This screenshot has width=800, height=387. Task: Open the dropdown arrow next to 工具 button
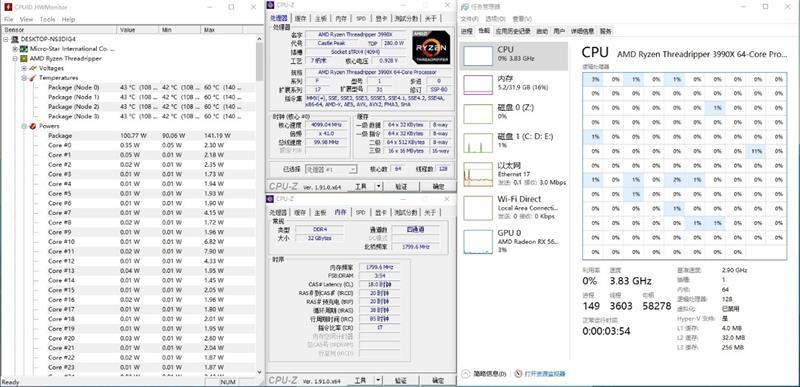click(378, 187)
